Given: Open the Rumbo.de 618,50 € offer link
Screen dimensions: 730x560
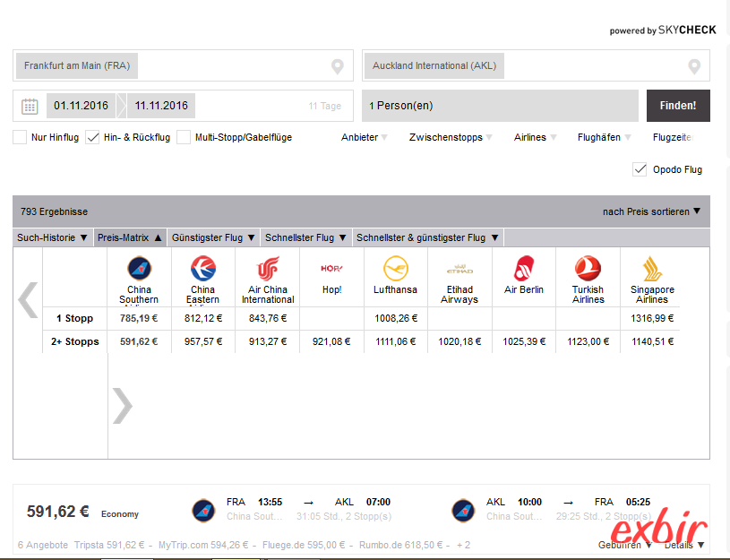Looking at the screenshot, I should point(401,545).
